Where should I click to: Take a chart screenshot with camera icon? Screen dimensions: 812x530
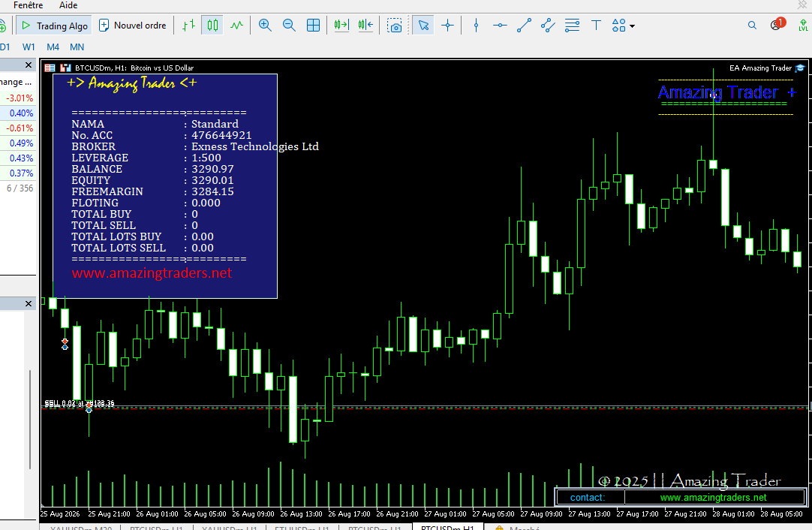(395, 26)
